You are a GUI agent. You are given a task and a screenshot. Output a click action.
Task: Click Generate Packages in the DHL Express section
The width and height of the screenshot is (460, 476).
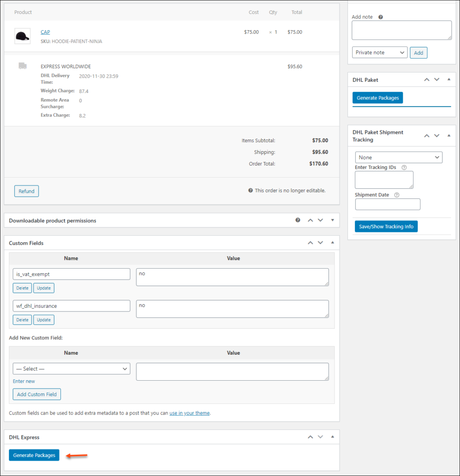click(33, 455)
